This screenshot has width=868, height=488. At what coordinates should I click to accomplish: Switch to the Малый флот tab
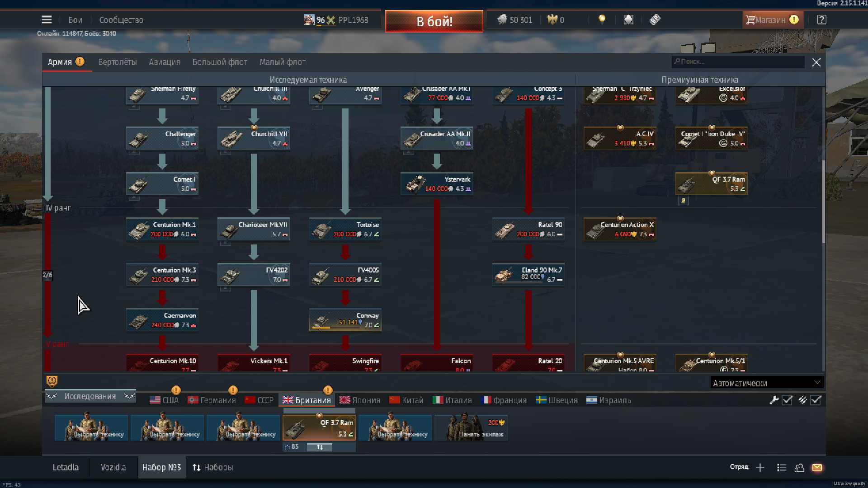[x=283, y=62]
